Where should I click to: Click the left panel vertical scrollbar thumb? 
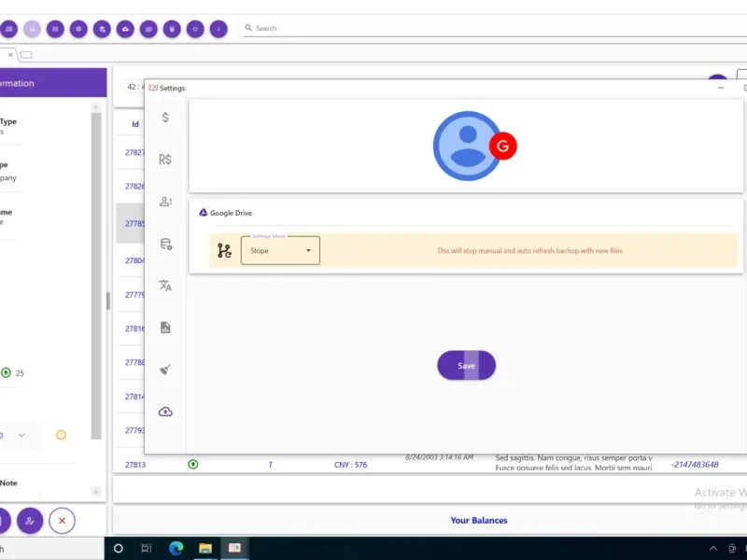point(96,276)
